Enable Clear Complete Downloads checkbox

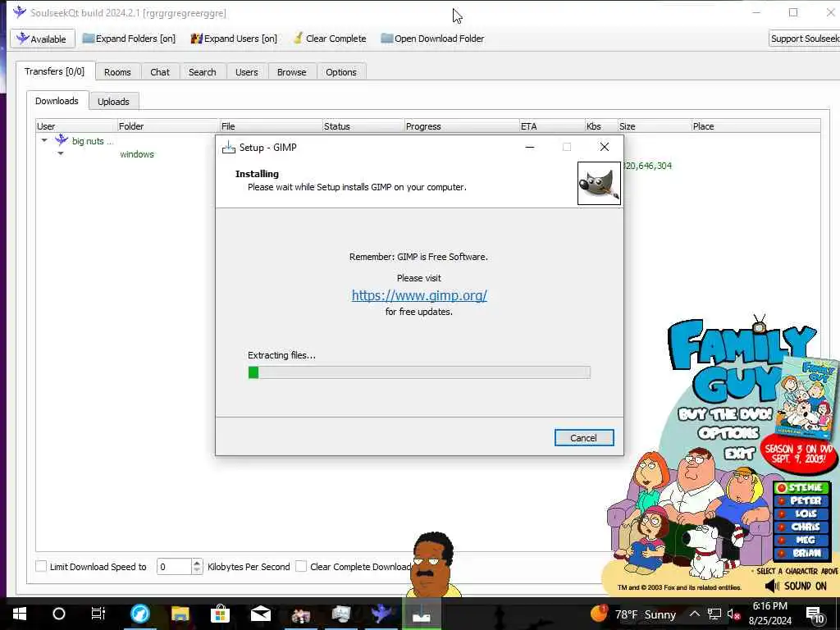tap(301, 566)
